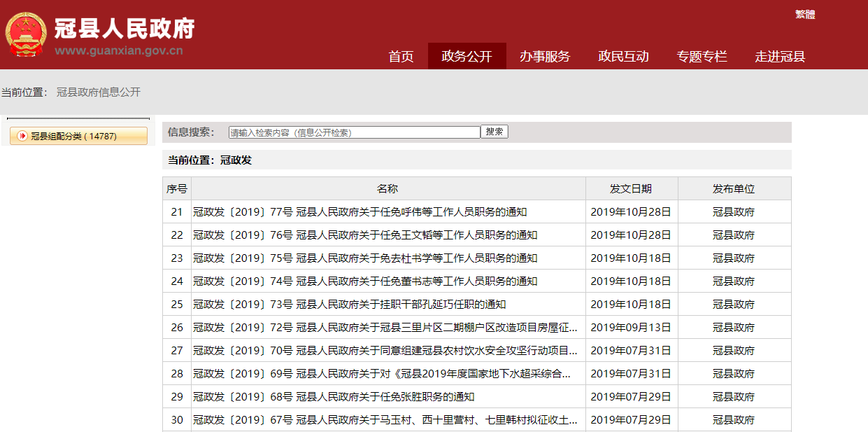Image resolution: width=868 pixels, height=432 pixels.
Task: Click date 2019年09月13日 in row 26
Action: point(631,327)
